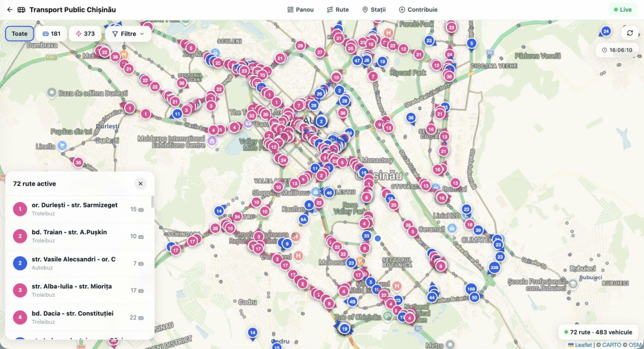Click blue bus marker 18B on map

(471, 289)
